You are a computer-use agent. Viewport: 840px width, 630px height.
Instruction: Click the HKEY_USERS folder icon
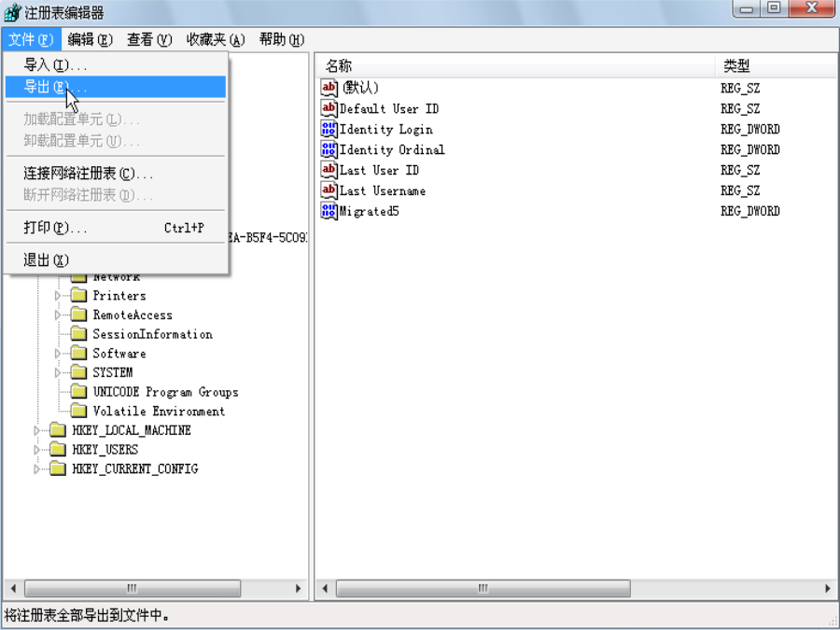tap(58, 450)
